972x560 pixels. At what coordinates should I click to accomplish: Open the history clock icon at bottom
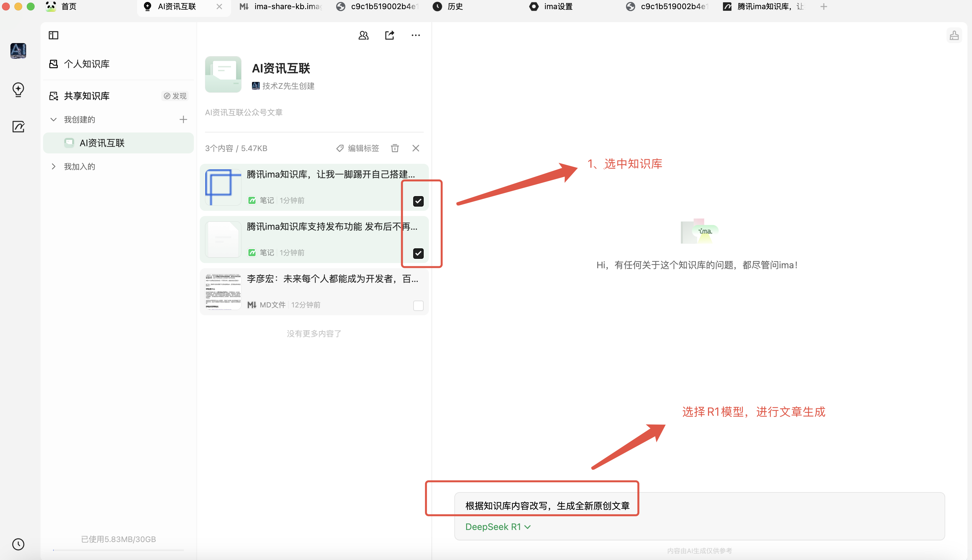18,544
